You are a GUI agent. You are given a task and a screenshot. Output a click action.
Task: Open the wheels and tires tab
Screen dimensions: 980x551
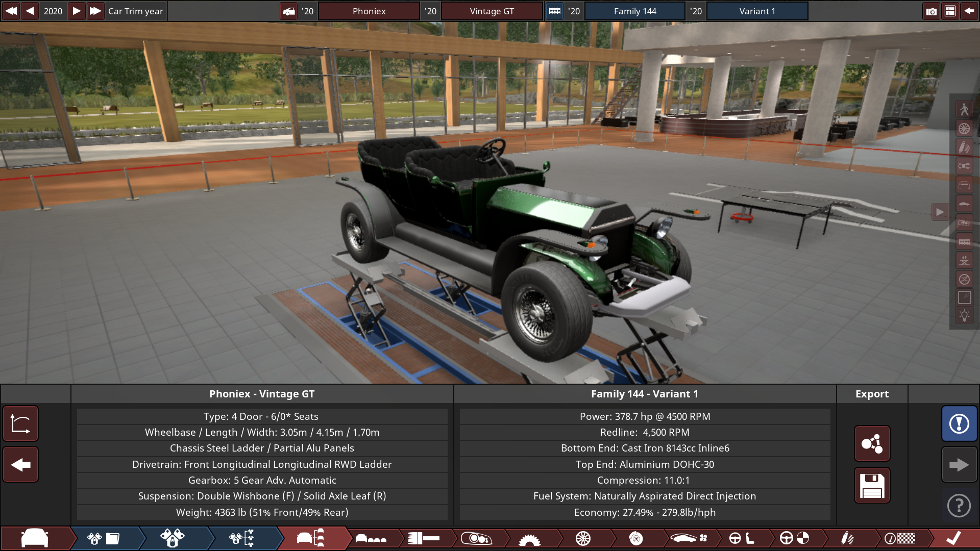click(x=583, y=538)
